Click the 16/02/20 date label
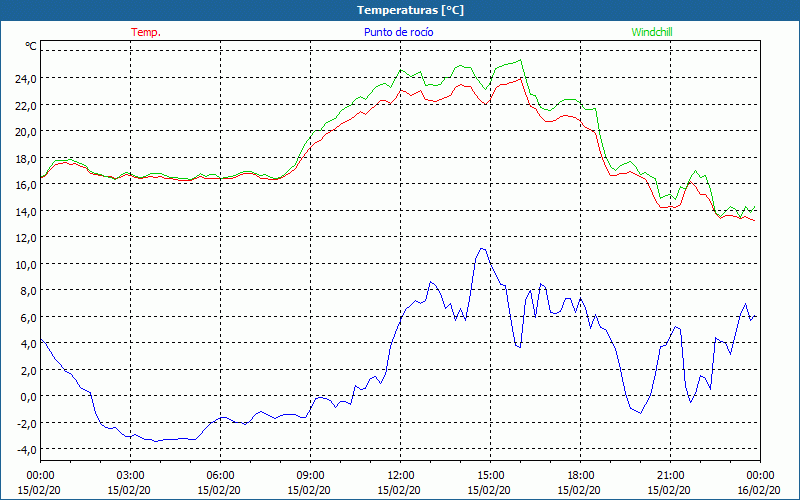Screen dimensions: 800x500 pos(759,490)
